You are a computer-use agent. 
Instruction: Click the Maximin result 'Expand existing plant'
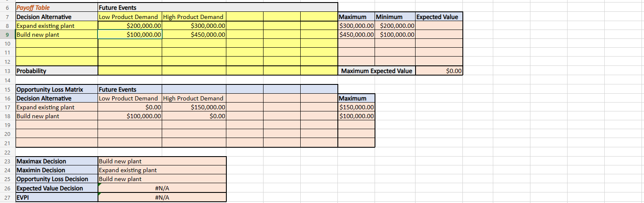pyautogui.click(x=162, y=170)
